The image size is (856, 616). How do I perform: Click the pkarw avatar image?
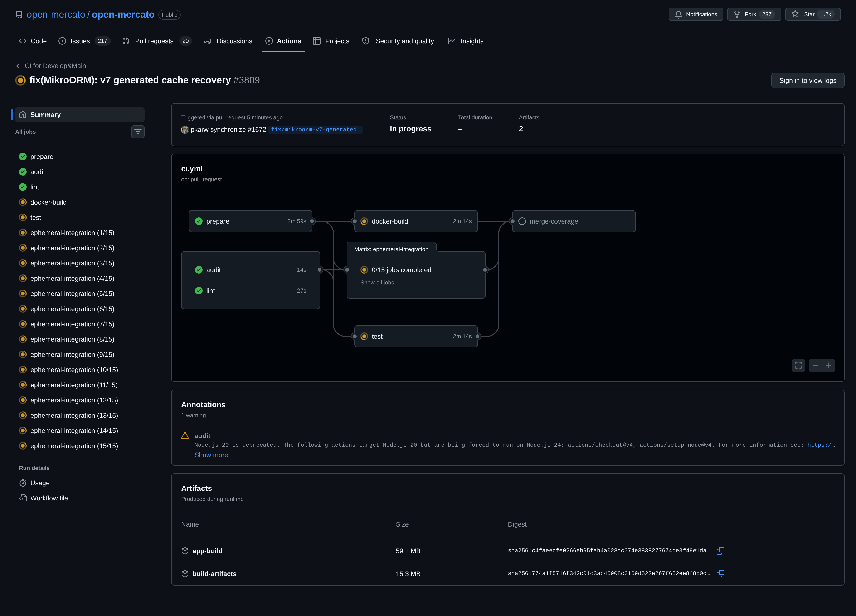click(x=185, y=130)
